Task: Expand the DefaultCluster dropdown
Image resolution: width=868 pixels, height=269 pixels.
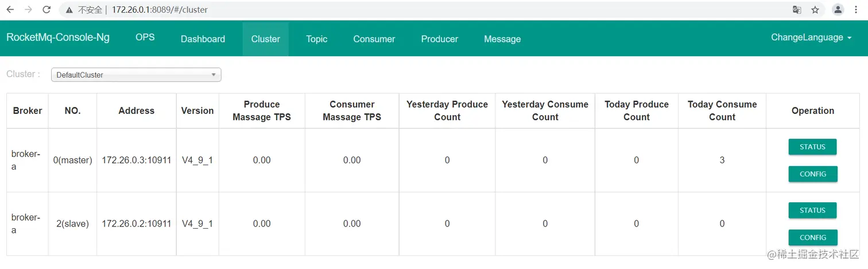Action: (x=136, y=75)
